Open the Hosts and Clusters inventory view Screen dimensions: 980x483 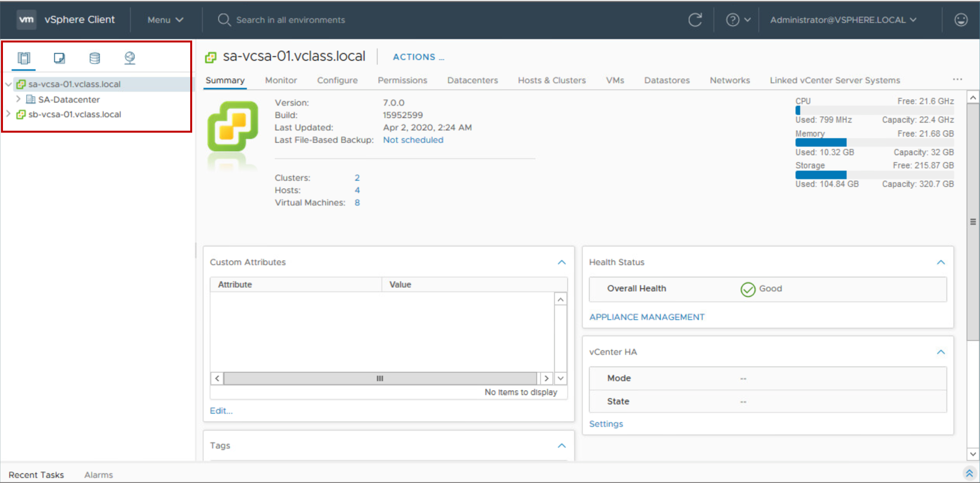[x=24, y=58]
